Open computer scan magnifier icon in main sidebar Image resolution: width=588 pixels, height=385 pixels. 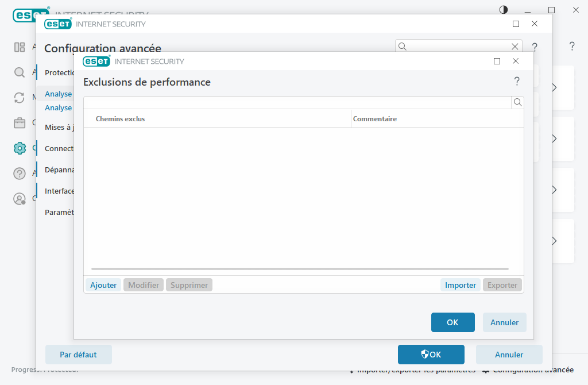20,72
